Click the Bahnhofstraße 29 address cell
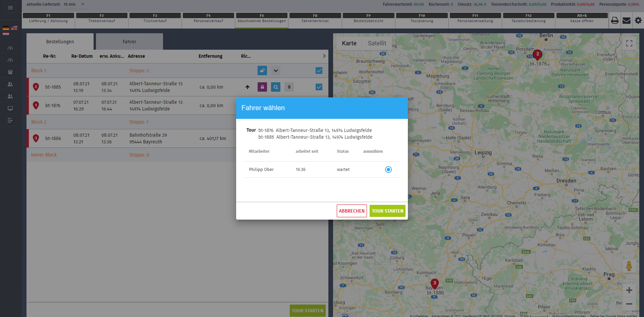The height and width of the screenshot is (317, 644). coord(148,138)
